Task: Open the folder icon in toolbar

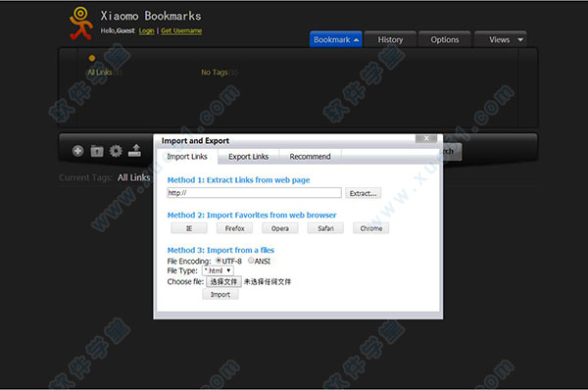Action: (97, 151)
